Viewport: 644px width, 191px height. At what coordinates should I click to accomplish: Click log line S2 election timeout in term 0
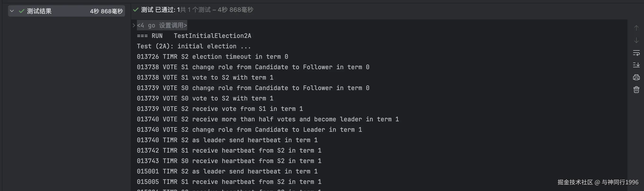(212, 57)
